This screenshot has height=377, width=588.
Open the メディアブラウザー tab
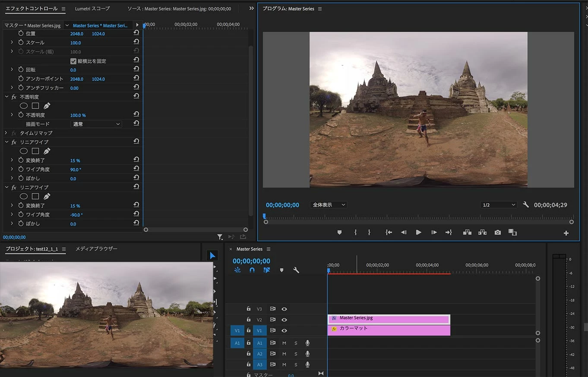tap(96, 249)
